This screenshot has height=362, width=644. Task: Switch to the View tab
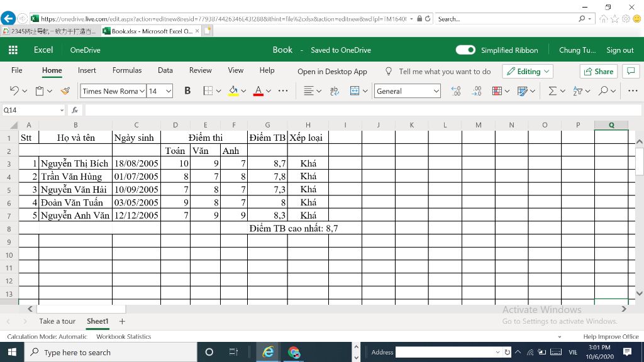click(x=236, y=70)
